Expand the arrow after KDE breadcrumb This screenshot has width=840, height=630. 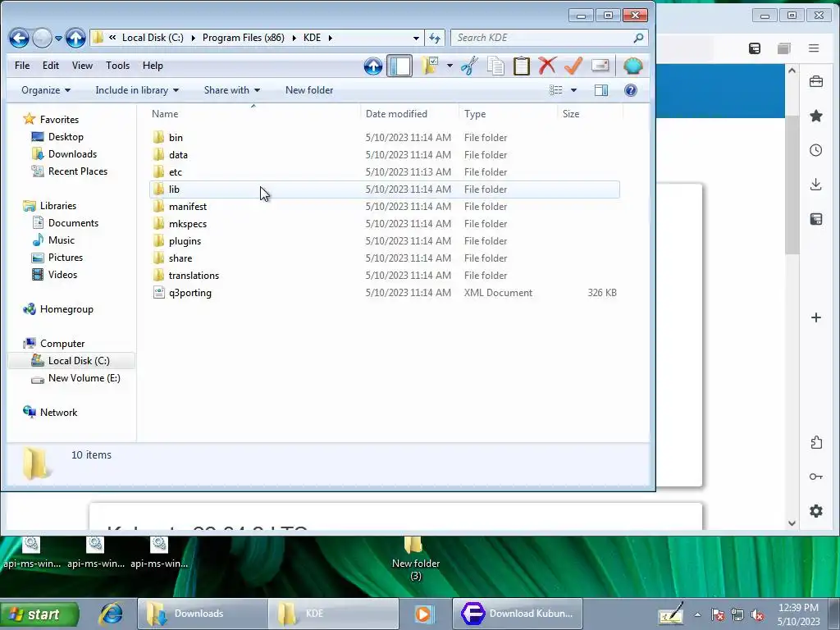click(x=330, y=38)
